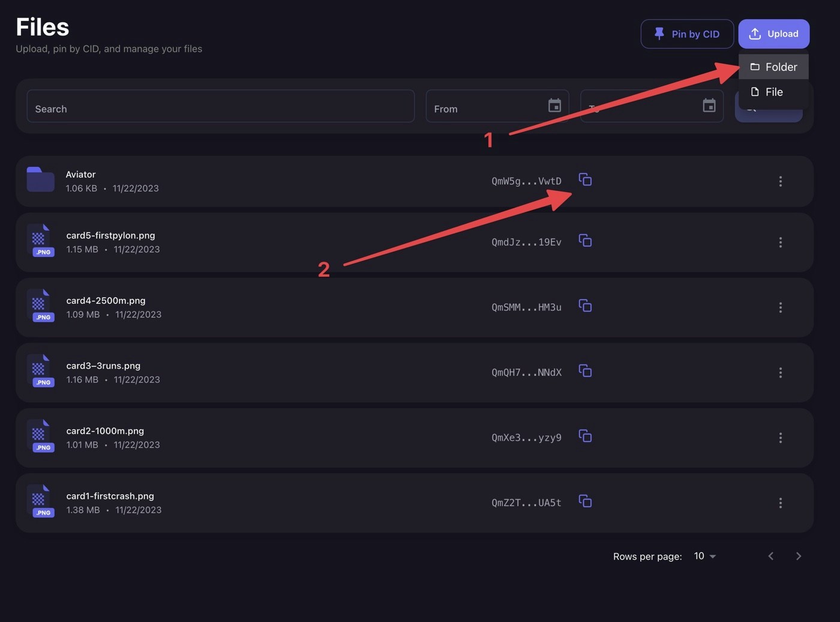Click the Upload button
The image size is (840, 622).
773,34
